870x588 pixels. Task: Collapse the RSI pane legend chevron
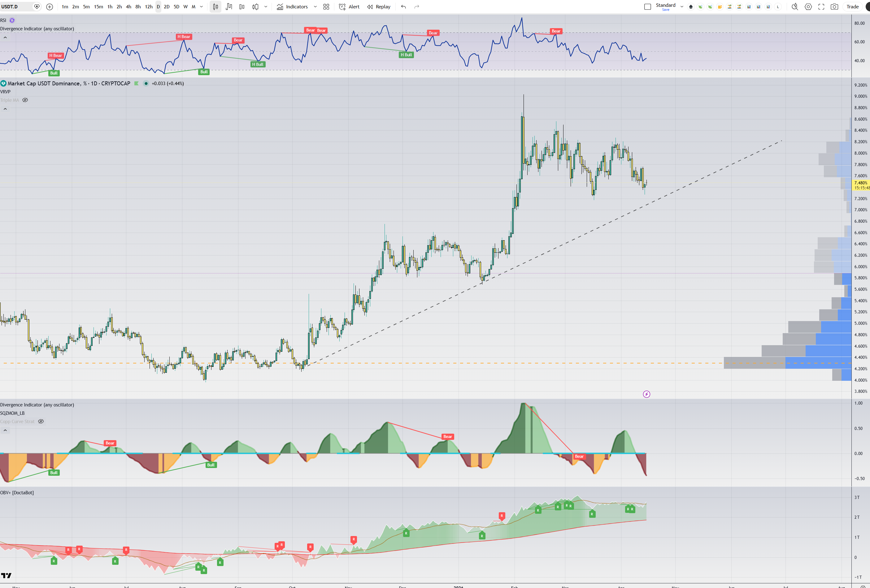tap(5, 37)
